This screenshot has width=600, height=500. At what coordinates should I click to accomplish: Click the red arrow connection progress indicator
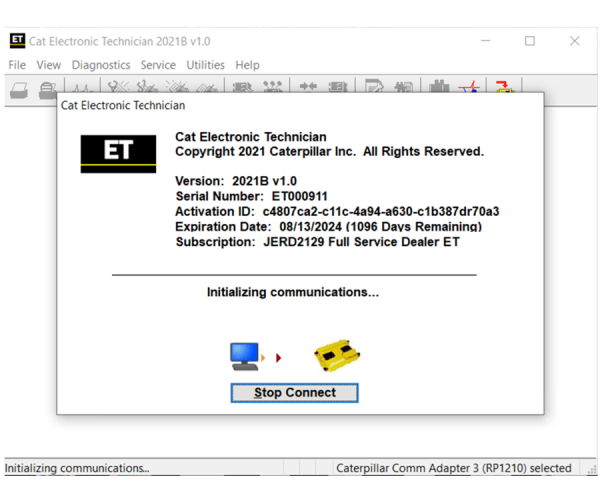[x=279, y=358]
